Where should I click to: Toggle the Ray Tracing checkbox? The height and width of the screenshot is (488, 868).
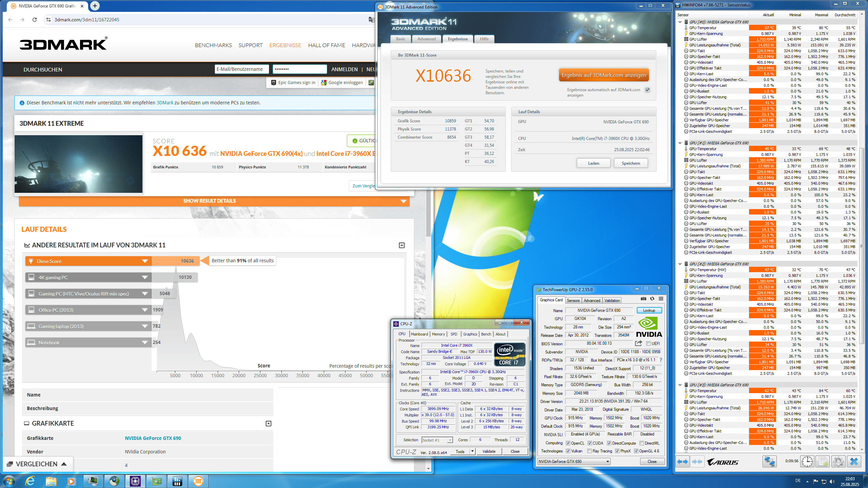[x=590, y=451]
